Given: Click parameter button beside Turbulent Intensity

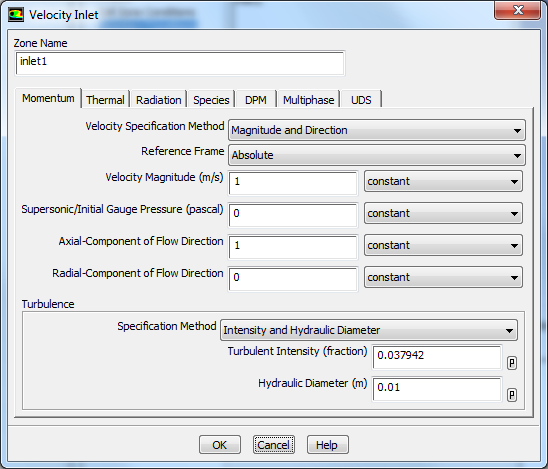Looking at the screenshot, I should coord(512,363).
